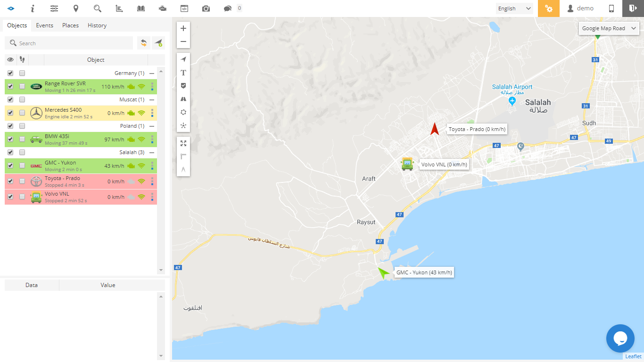Open the live chat bubble widget

coord(620,338)
